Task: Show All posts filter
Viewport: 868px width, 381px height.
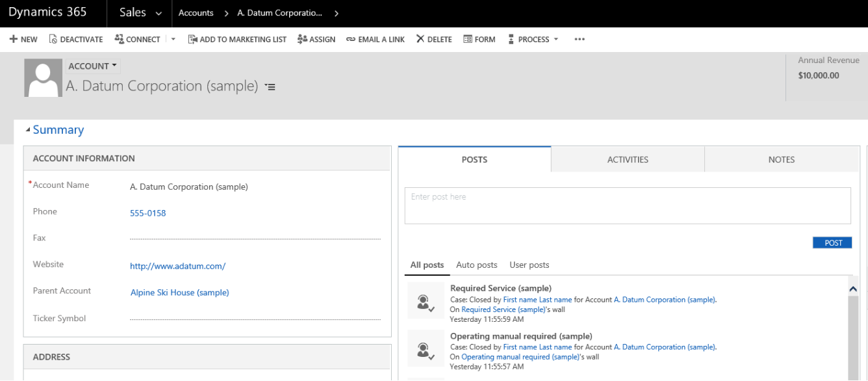Action: [428, 265]
